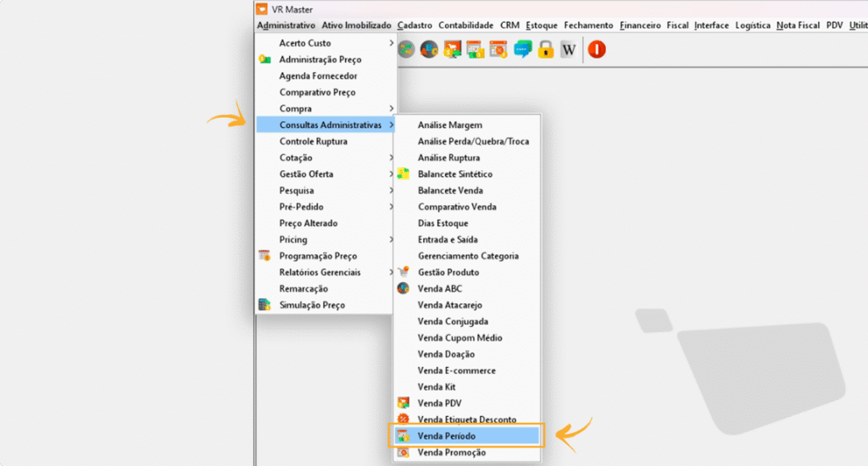This screenshot has width=868, height=466.
Task: Expand the Pré-Pedido submenu arrow
Action: pos(391,207)
